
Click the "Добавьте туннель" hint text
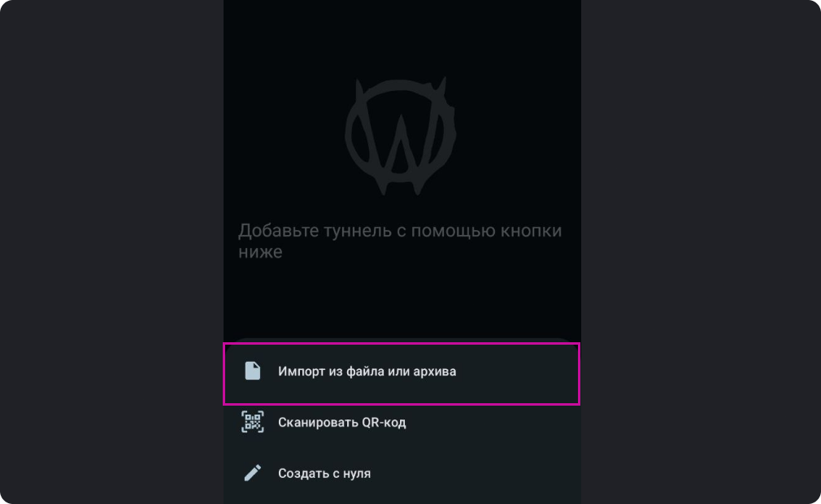pyautogui.click(x=400, y=241)
